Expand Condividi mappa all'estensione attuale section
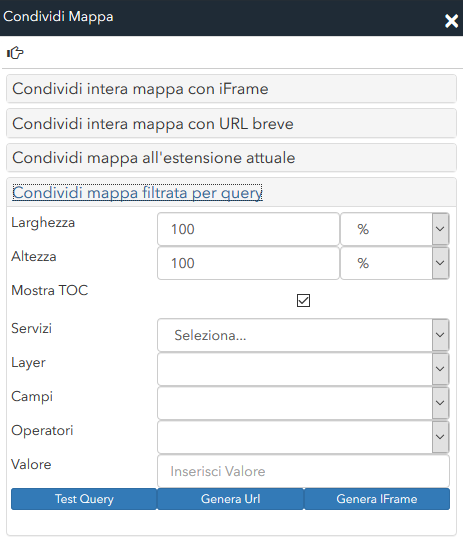Viewport: 463px width, 540px height. click(232, 158)
